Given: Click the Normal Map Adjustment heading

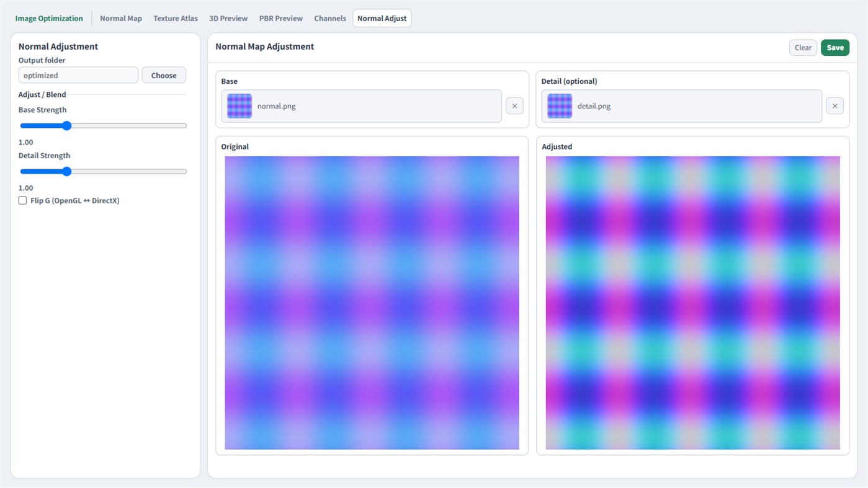Looking at the screenshot, I should pyautogui.click(x=265, y=47).
